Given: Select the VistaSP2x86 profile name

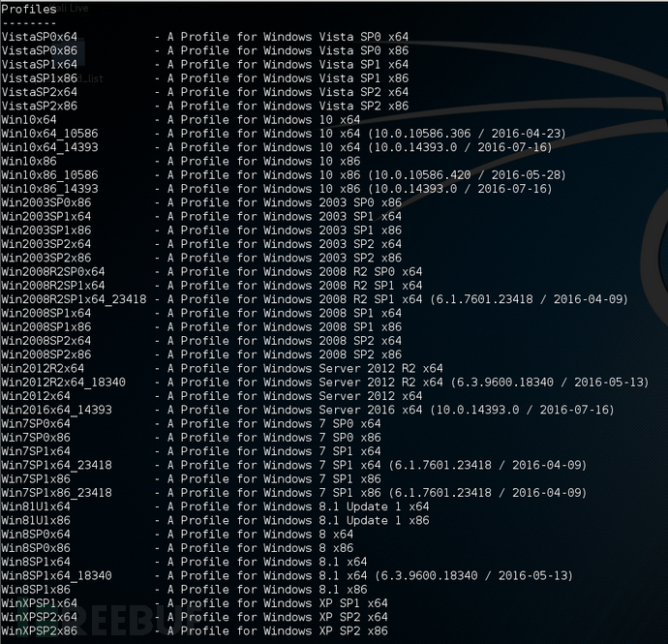Looking at the screenshot, I should coord(39,106).
